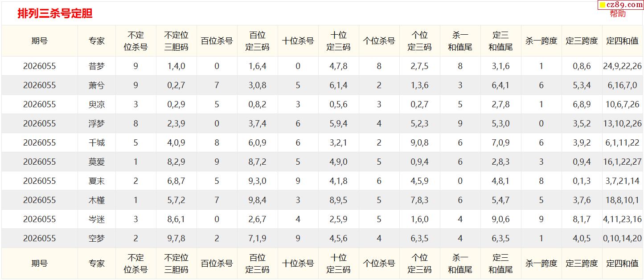
Task: Click the top 百位杀号 column header
Action: (217, 41)
